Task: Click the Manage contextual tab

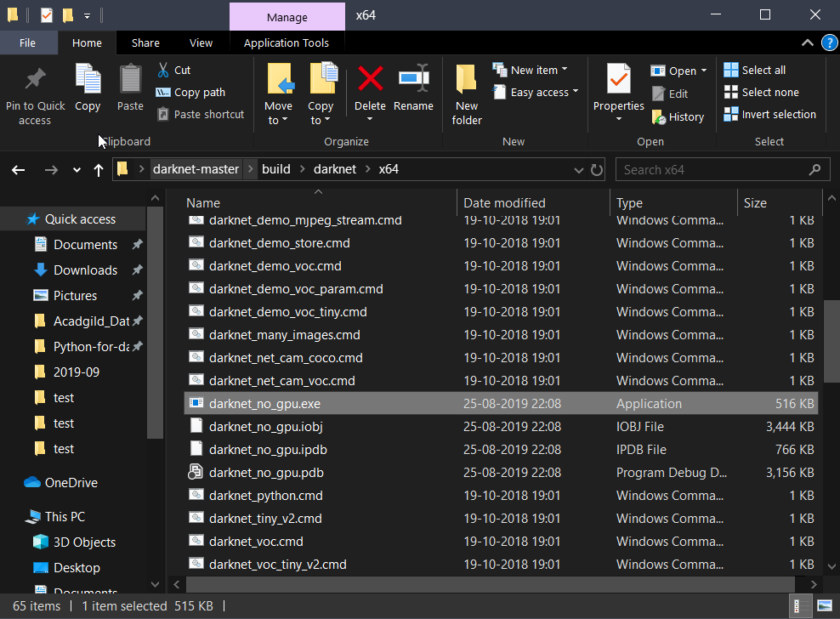Action: coord(287,17)
